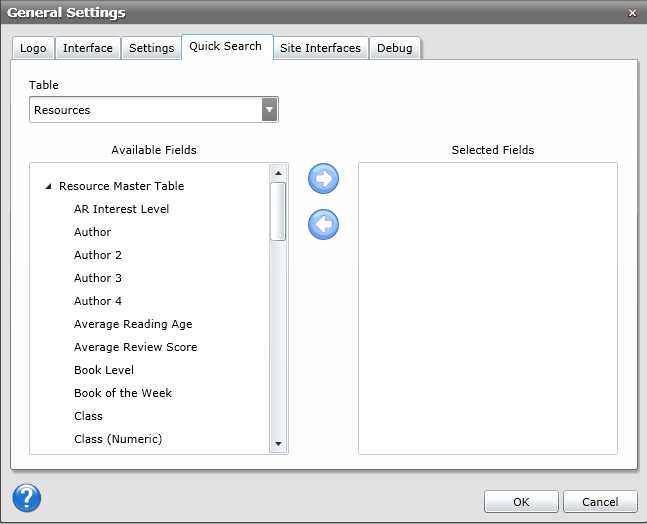647x524 pixels.
Task: Open the Interface tab
Action: point(88,48)
